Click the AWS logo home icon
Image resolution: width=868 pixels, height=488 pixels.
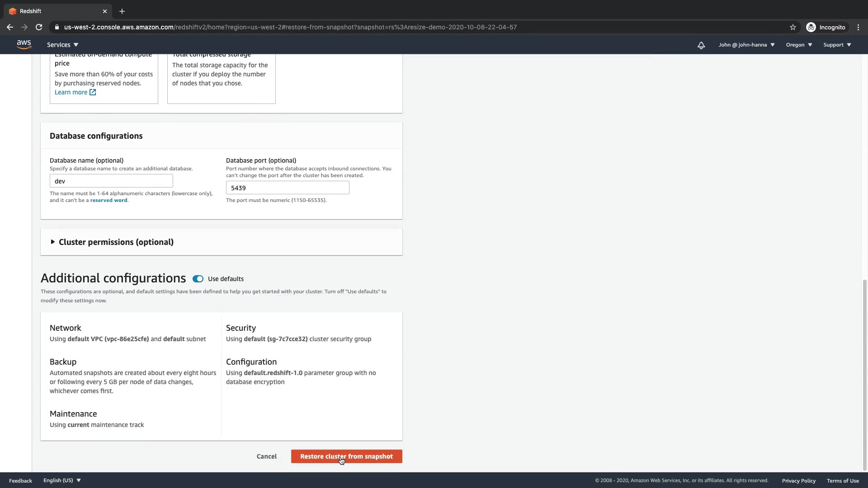(24, 44)
